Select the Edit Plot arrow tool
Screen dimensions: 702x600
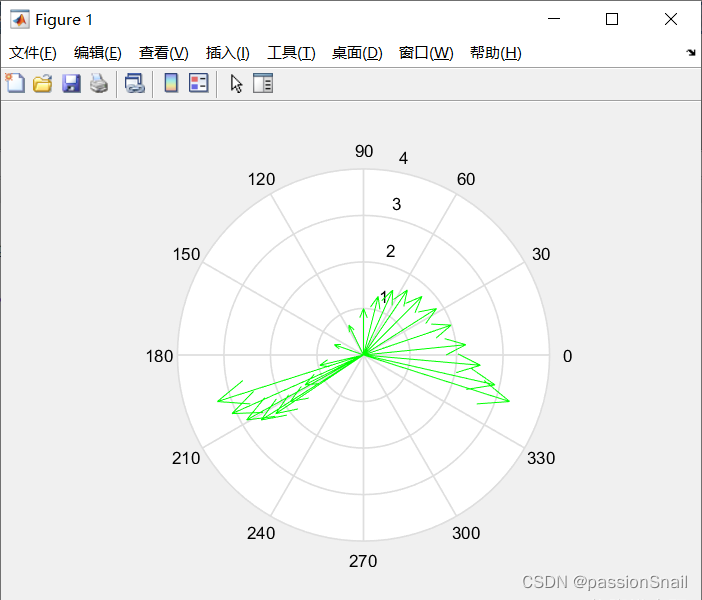[236, 84]
